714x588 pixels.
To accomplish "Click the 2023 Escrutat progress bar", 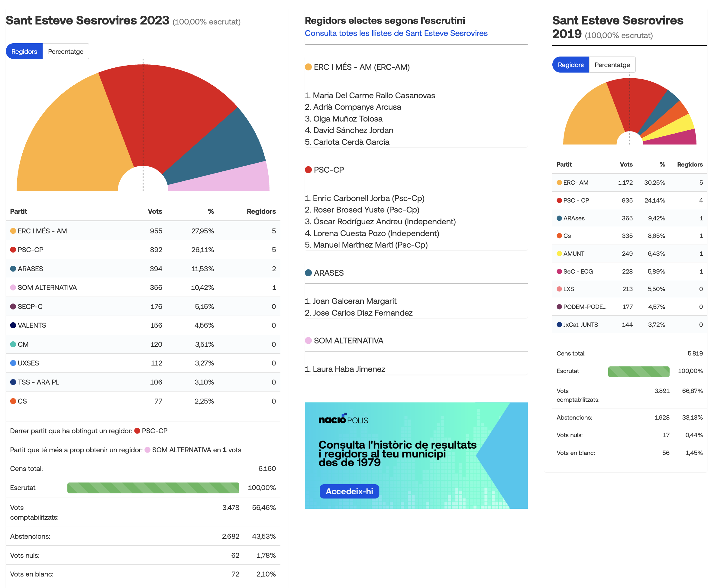I will tap(153, 488).
